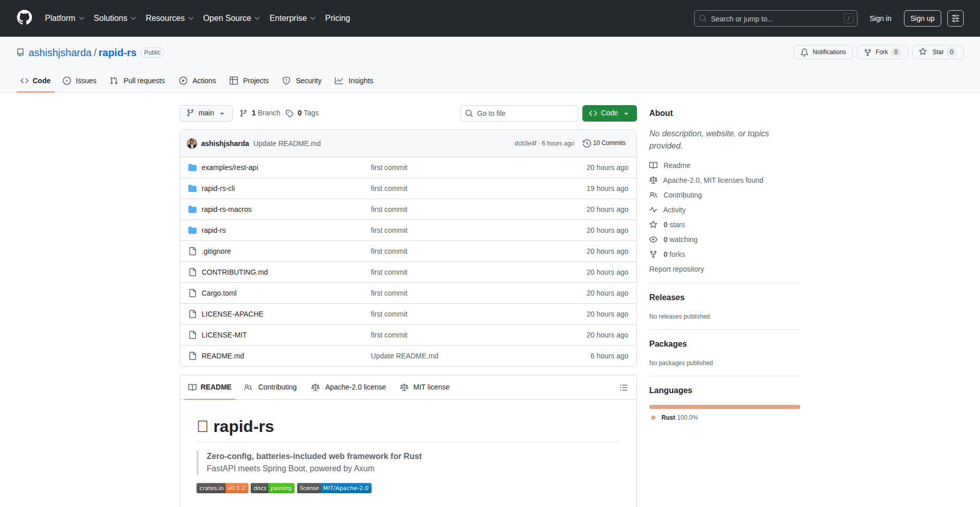Click the Sign up button
980x507 pixels.
[x=922, y=18]
